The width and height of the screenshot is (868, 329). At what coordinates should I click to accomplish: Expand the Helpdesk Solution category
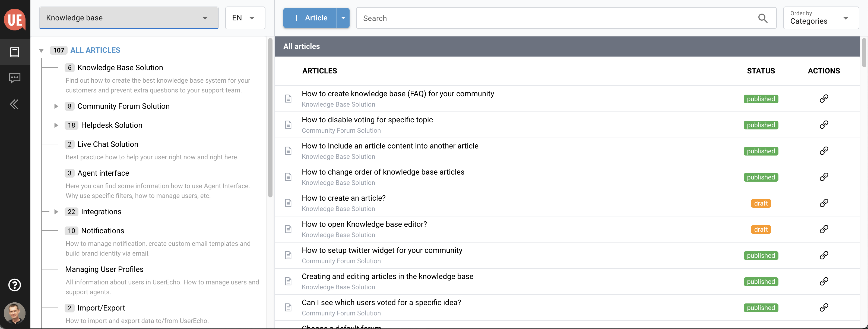[x=56, y=125]
